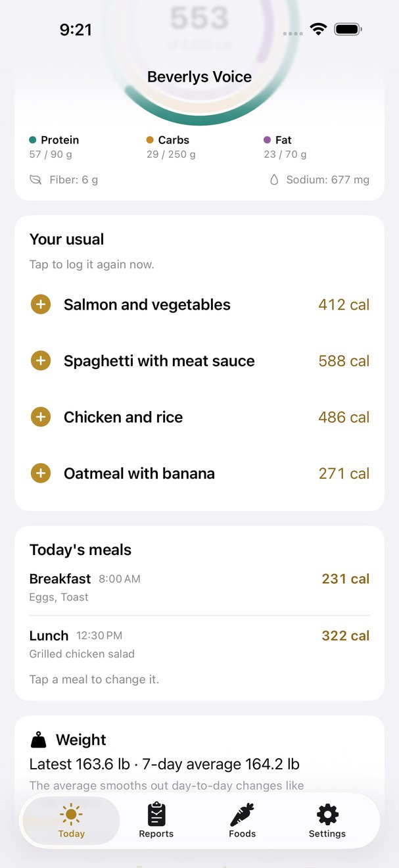
Task: Switch to the Reports tab label
Action: pos(156,834)
